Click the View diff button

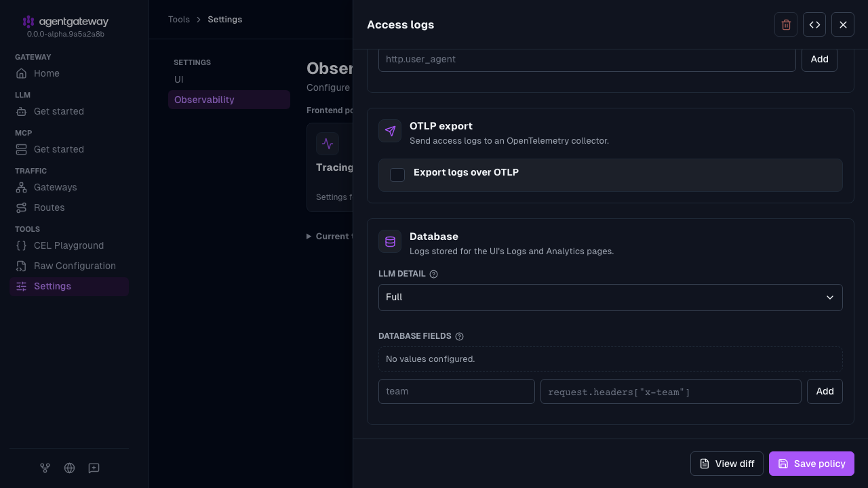tap(727, 464)
